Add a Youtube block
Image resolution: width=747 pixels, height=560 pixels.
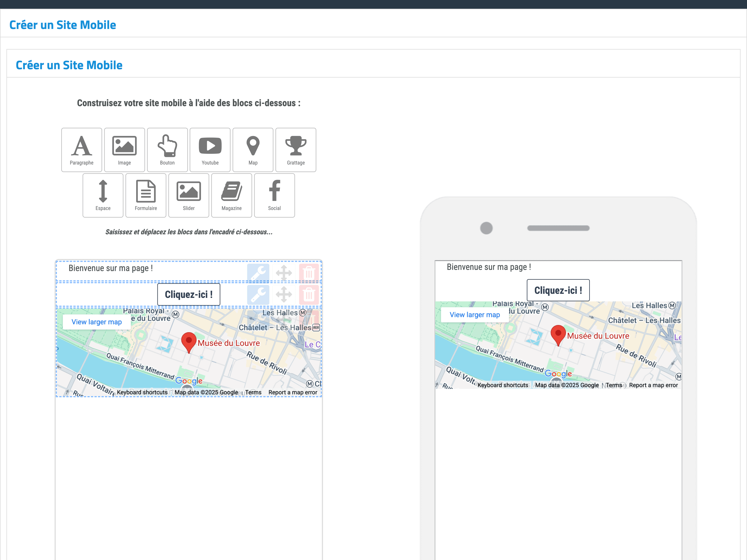210,150
